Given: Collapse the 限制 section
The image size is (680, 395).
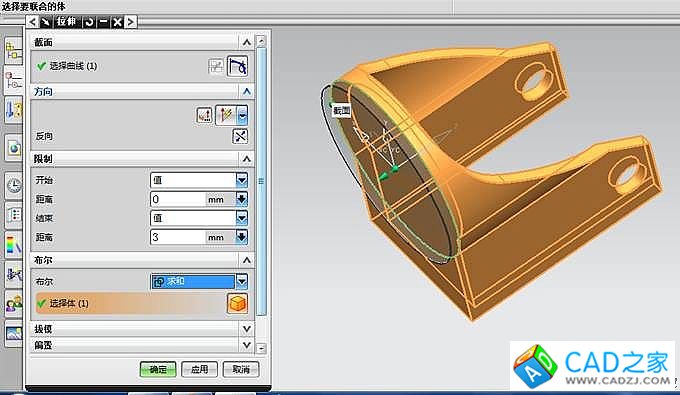Looking at the screenshot, I should 246,159.
